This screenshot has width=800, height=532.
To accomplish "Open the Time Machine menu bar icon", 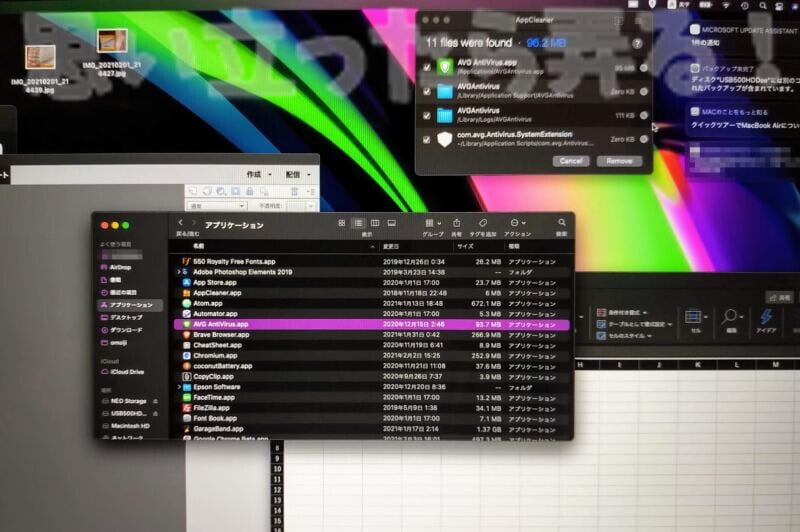I will coord(745,6).
